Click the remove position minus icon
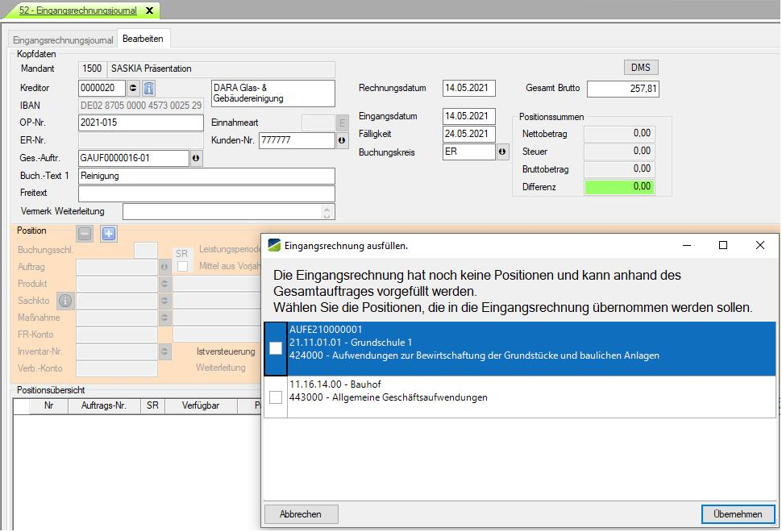 [x=85, y=234]
